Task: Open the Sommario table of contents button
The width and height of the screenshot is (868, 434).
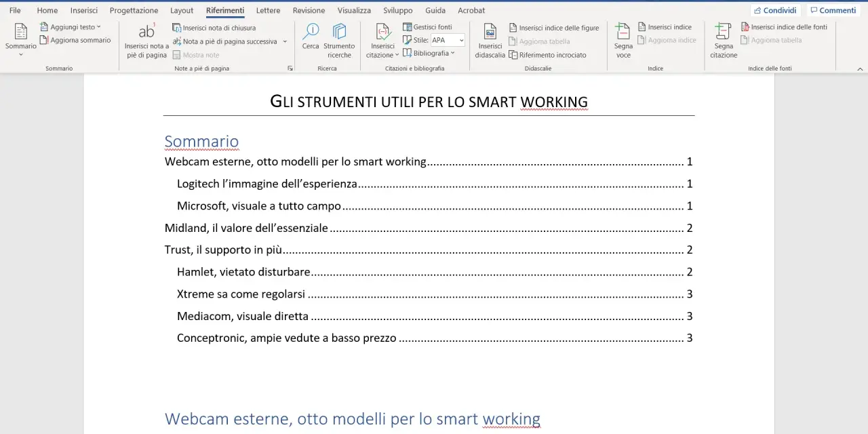Action: coord(20,39)
